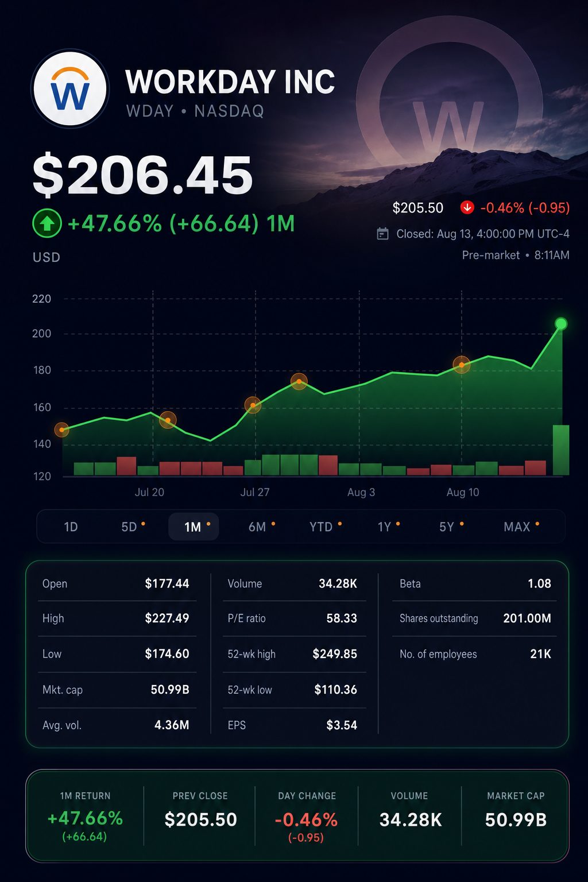Click the PREV CLOSE summary card
Image resolution: width=588 pixels, height=882 pixels.
click(x=200, y=816)
